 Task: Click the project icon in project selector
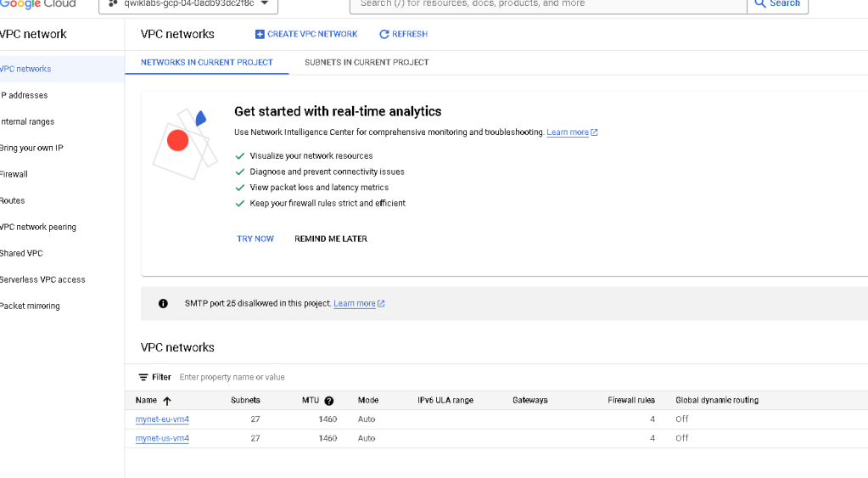pos(113,3)
